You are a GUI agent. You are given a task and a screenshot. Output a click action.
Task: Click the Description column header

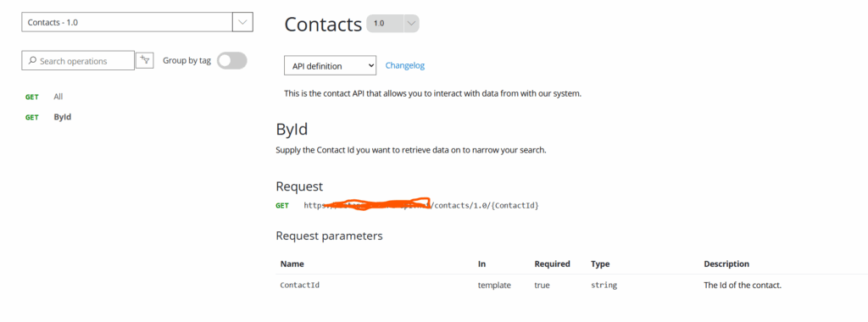pyautogui.click(x=726, y=264)
